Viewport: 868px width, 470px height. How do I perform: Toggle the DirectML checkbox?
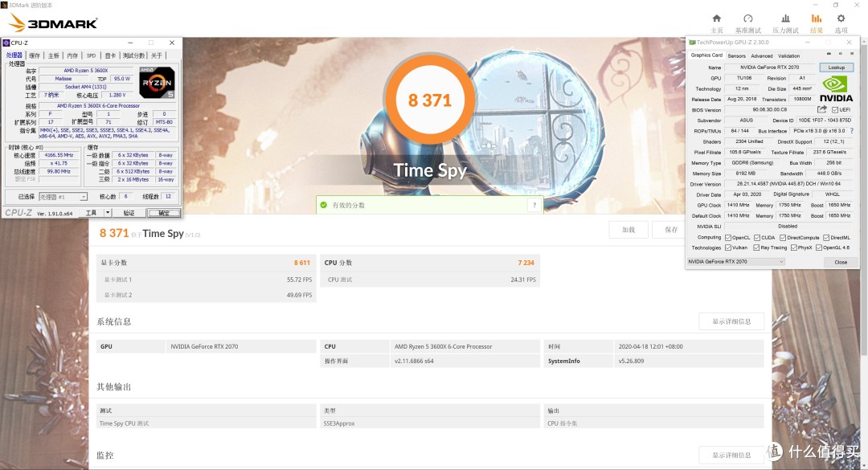pyautogui.click(x=826, y=238)
